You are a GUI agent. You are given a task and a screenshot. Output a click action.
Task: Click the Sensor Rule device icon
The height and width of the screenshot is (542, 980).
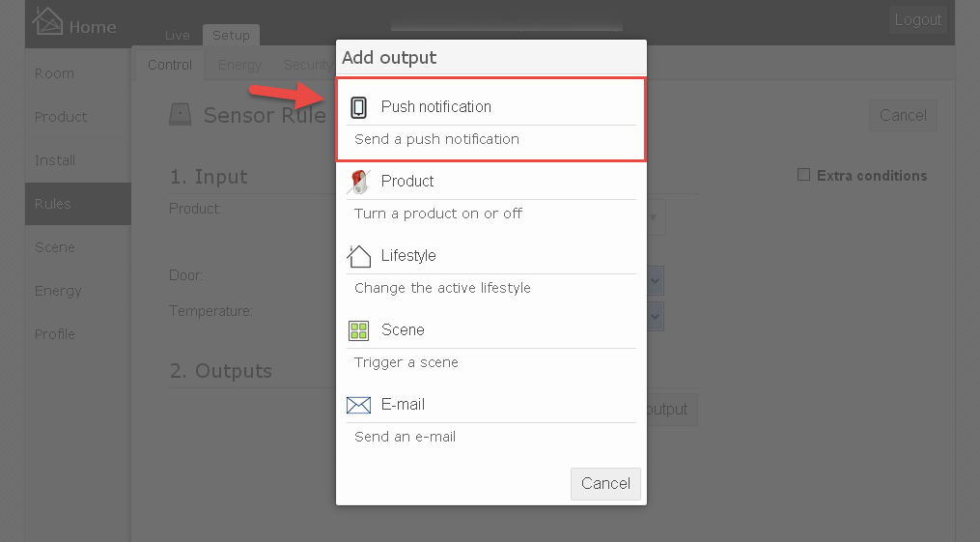(180, 114)
